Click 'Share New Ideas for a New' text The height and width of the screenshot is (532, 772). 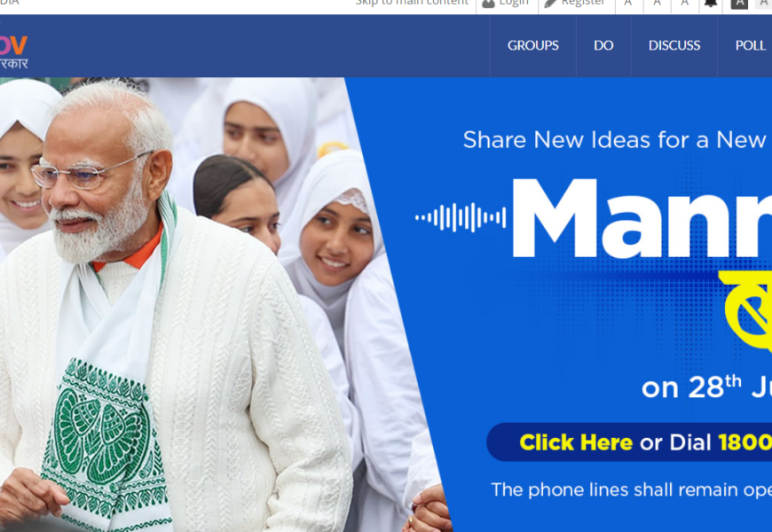(614, 140)
